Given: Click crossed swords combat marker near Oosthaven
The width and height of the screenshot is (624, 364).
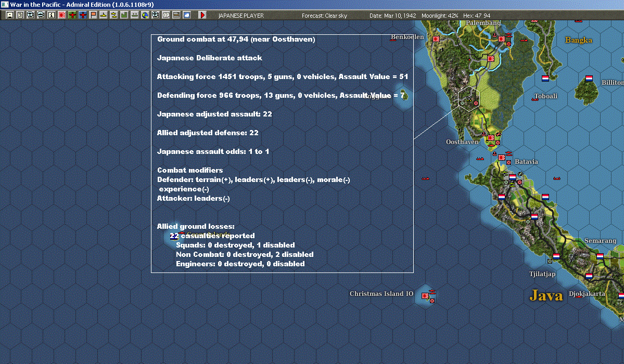Looking at the screenshot, I should tap(469, 99).
